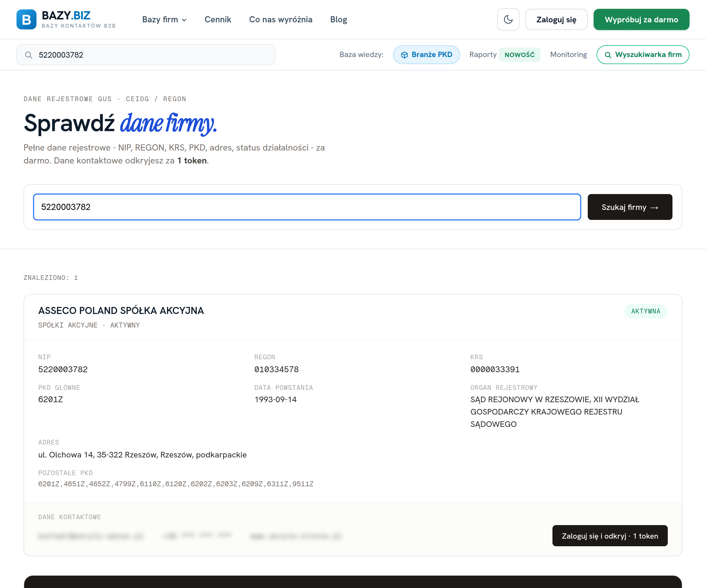Toggle dark mode with the moon icon
The image size is (706, 588).
(x=508, y=19)
